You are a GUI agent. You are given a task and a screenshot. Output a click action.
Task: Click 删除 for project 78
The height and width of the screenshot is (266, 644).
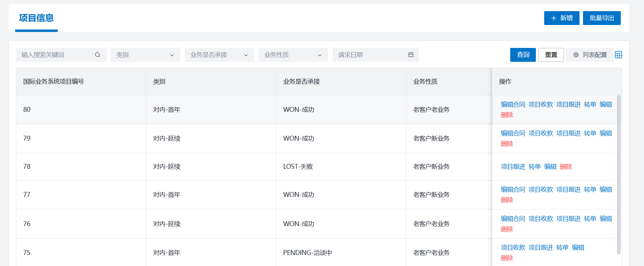(x=566, y=167)
